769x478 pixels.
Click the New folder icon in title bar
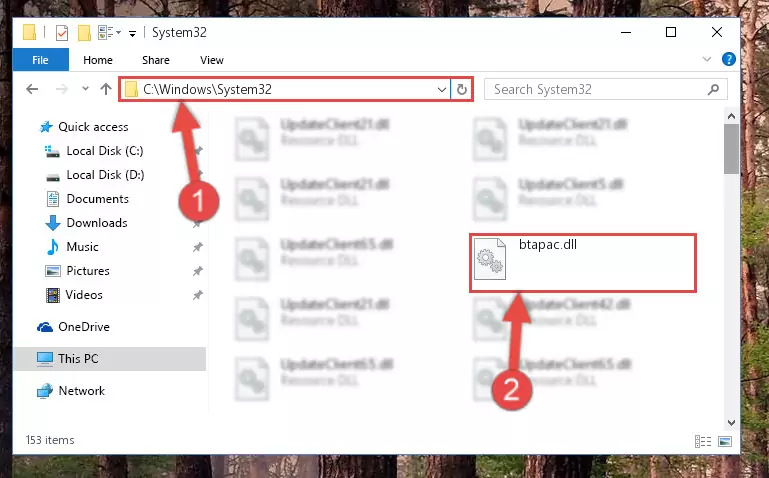84,33
